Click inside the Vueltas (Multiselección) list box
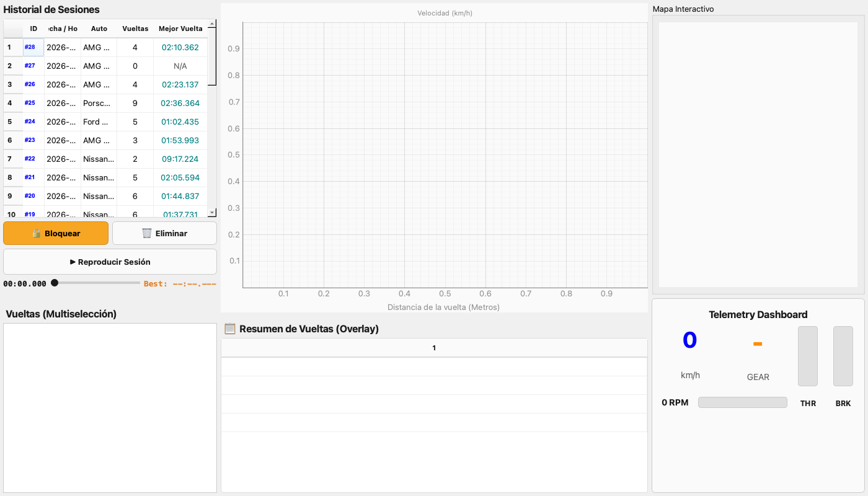This screenshot has height=496, width=868. [110, 407]
